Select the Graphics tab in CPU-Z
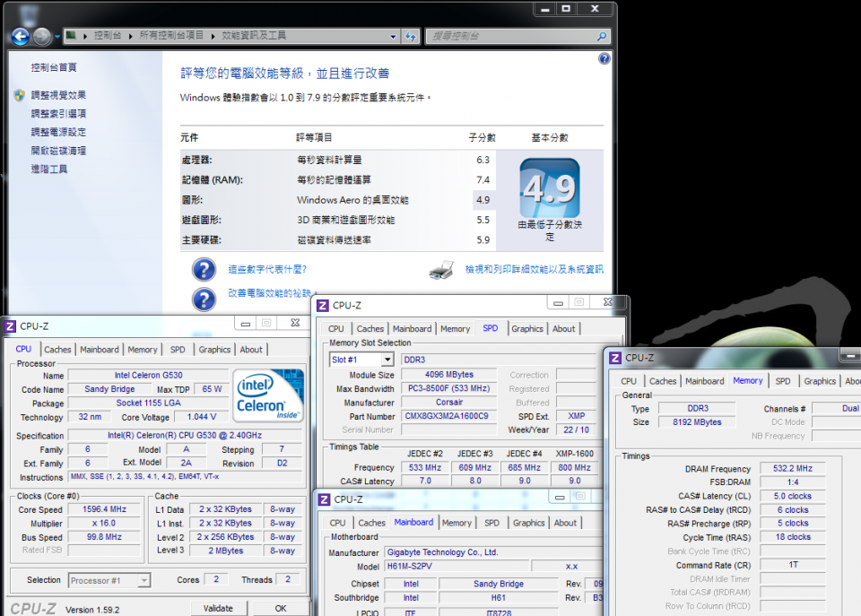861x616 pixels. tap(214, 349)
